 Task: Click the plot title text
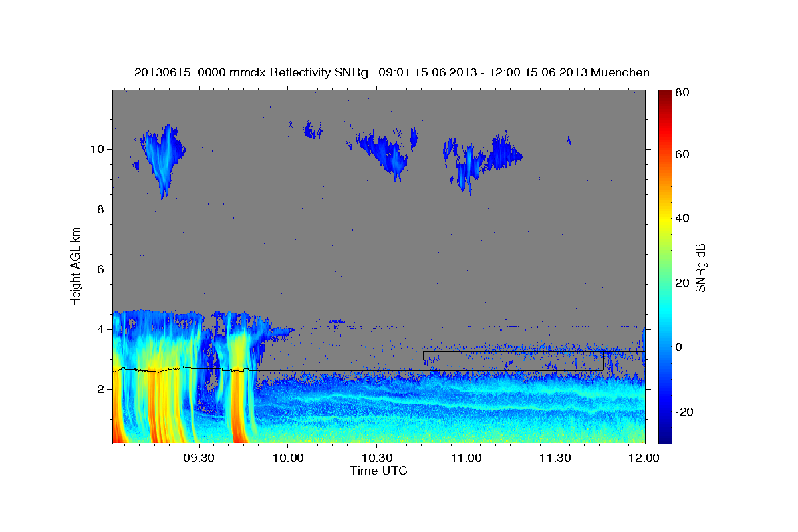[x=392, y=72]
